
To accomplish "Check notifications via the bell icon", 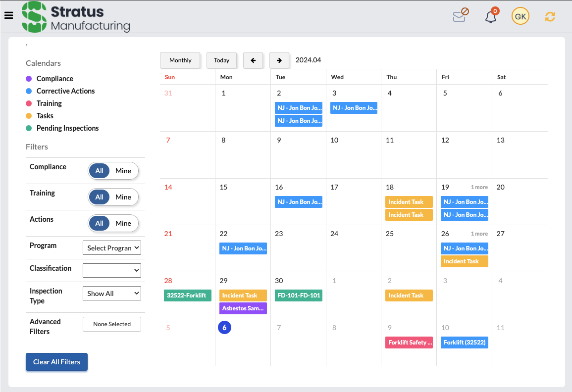I will (x=490, y=15).
